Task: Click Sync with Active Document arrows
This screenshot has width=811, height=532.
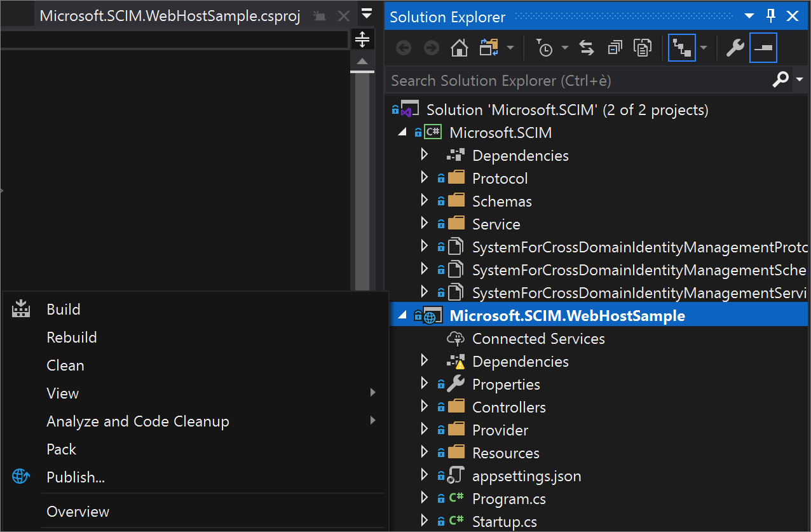Action: (x=586, y=48)
